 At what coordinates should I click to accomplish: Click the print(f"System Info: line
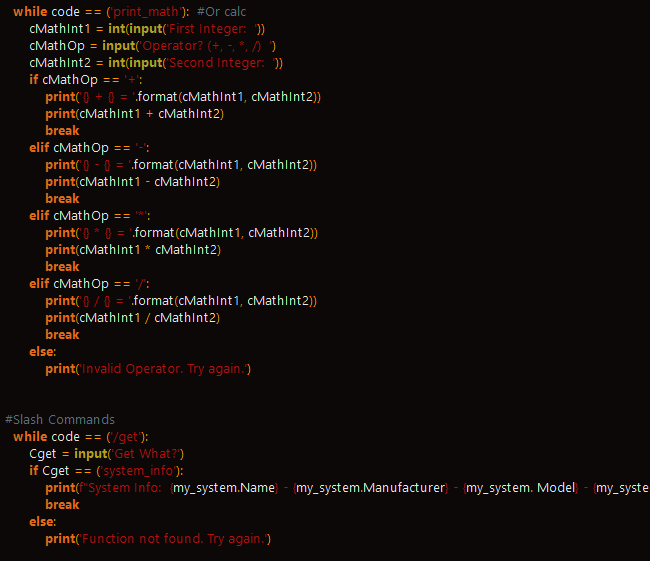click(347, 488)
